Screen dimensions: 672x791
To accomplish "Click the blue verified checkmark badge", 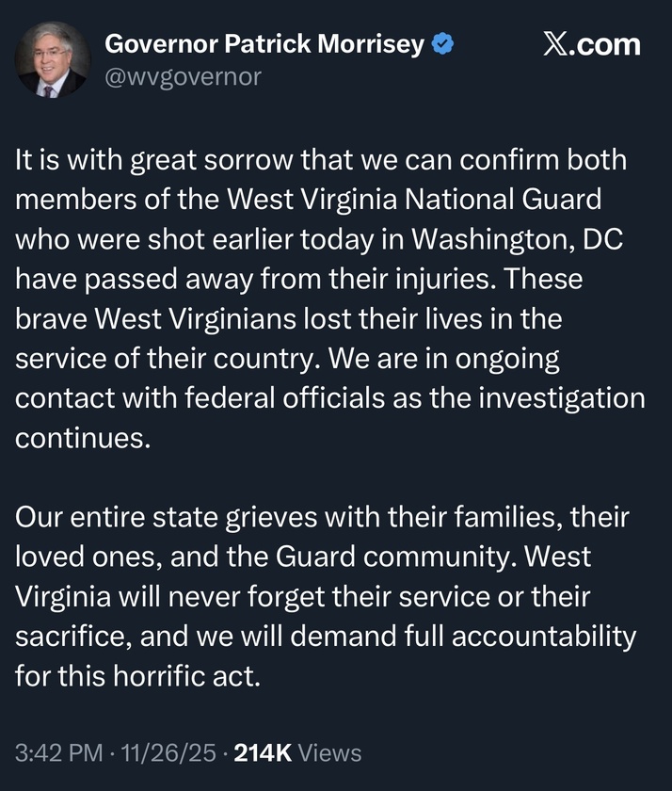I will pyautogui.click(x=443, y=43).
